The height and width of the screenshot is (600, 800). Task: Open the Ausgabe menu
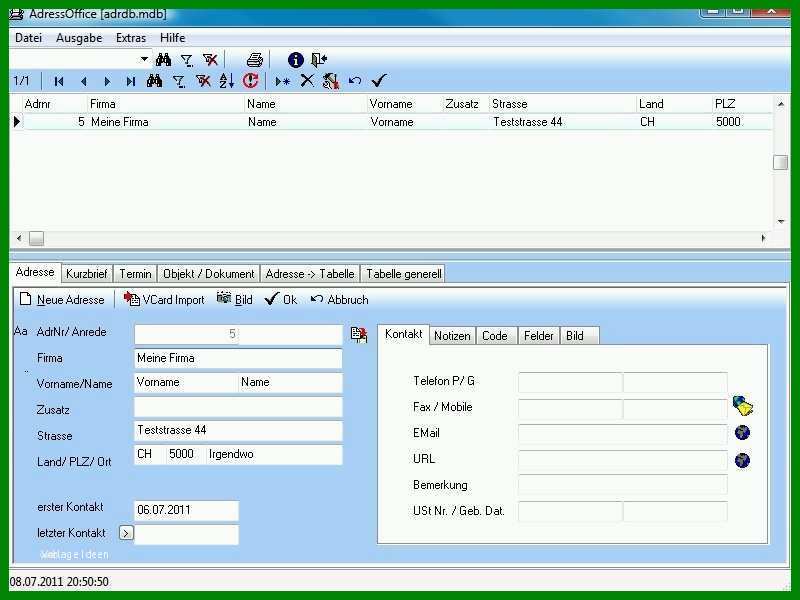pos(79,38)
